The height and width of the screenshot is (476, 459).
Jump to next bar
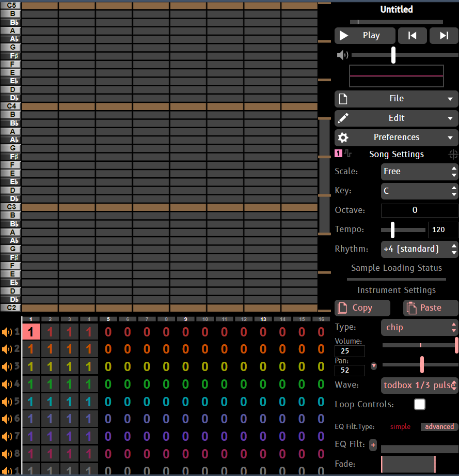coord(444,36)
